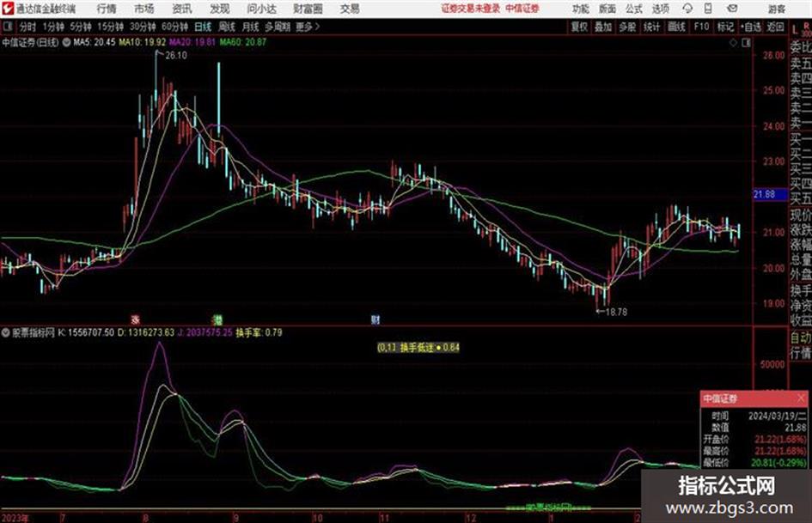Screen dimensions: 812x523
Task: Open the 选项 menu
Action: [661, 9]
